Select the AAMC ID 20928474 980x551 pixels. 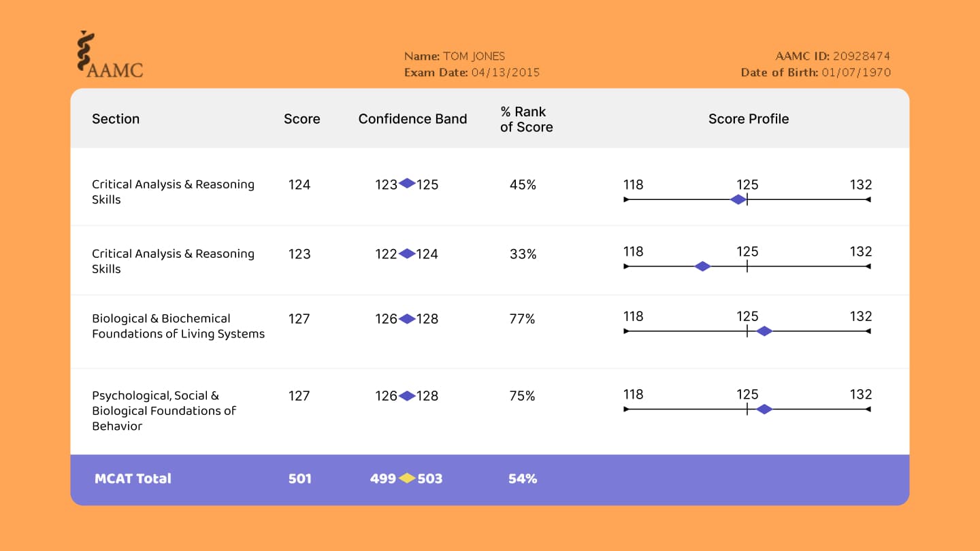point(862,56)
